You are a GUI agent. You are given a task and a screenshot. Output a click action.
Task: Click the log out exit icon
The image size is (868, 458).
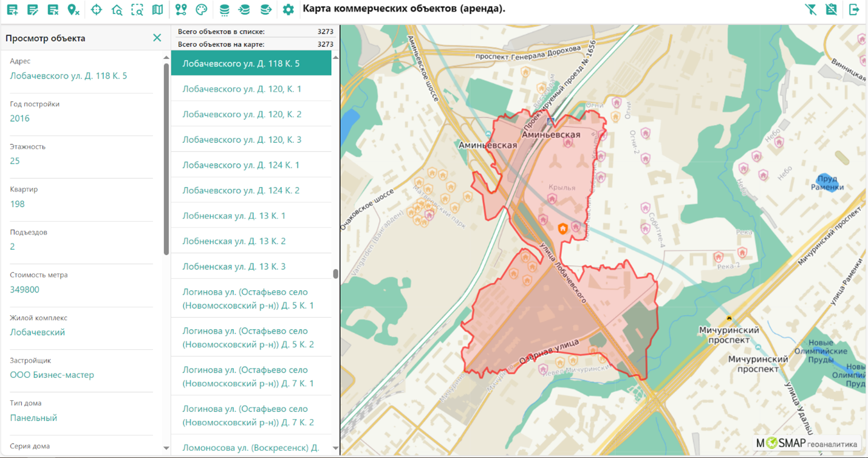tap(854, 10)
